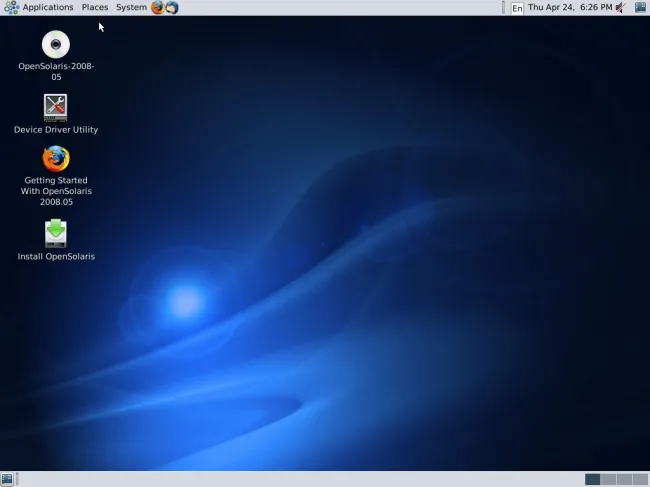Switch to the first workspace
The image size is (650, 487).
point(593,479)
